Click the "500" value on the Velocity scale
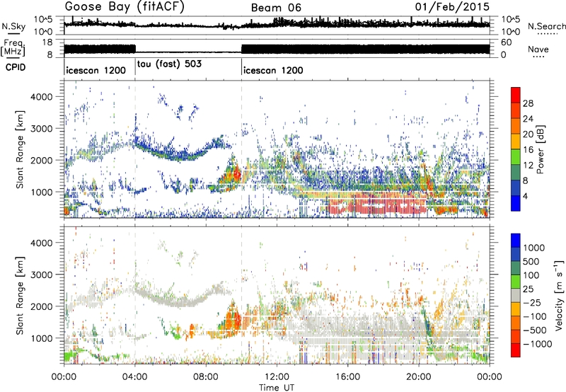This screenshot has width=566, height=392. point(531,262)
